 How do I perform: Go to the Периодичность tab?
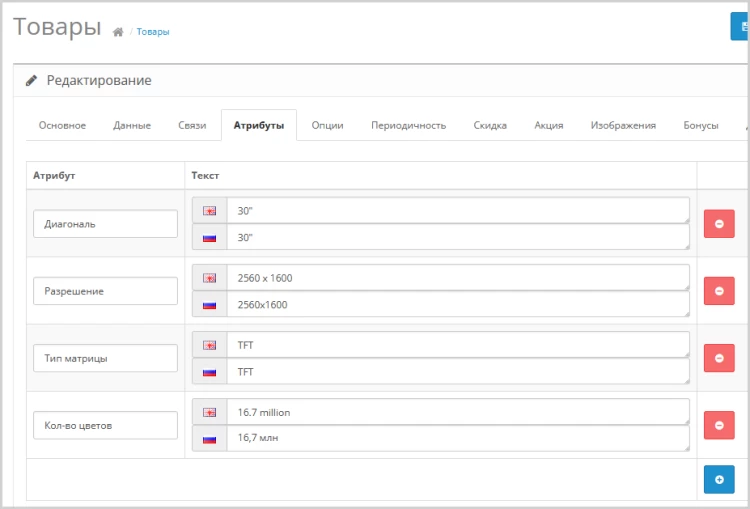tap(408, 125)
